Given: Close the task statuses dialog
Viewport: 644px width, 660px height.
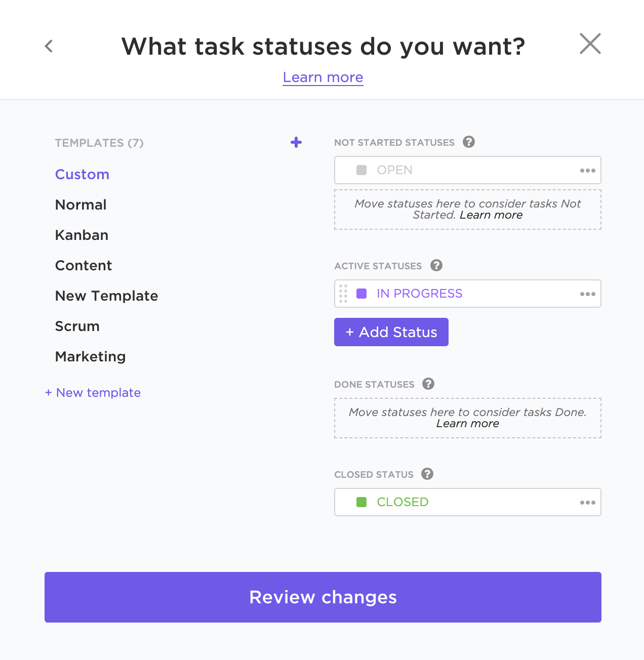Looking at the screenshot, I should [590, 44].
